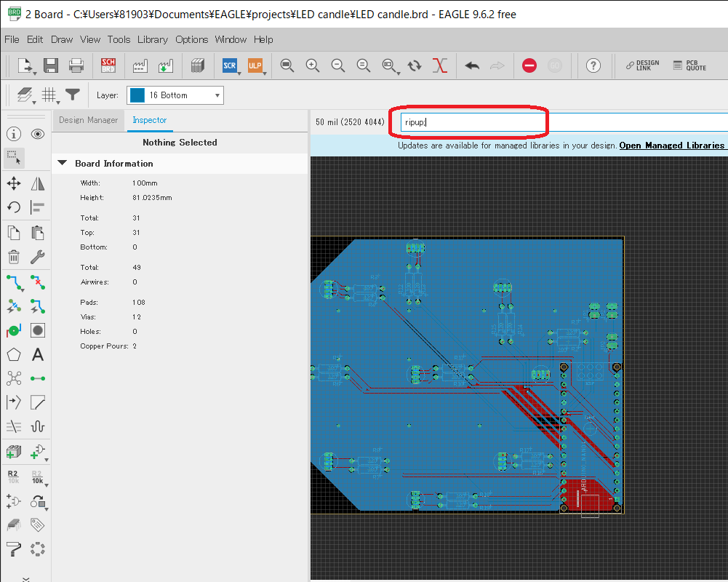Switch to the Design Manager tab

pos(88,120)
